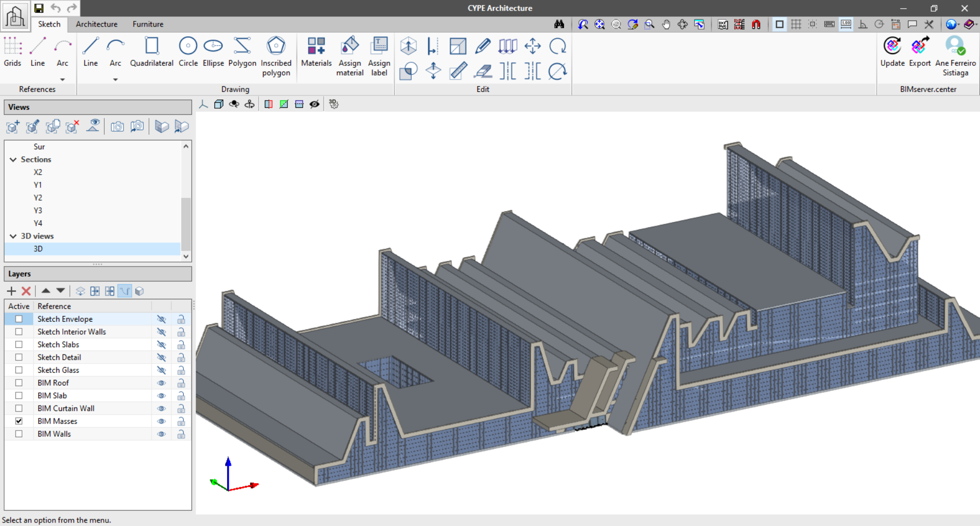Open the Furniture tab
The image size is (980, 526).
coord(148,24)
